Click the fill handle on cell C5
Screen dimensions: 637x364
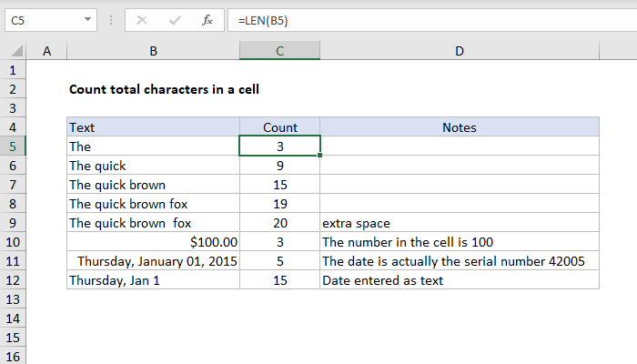point(320,155)
